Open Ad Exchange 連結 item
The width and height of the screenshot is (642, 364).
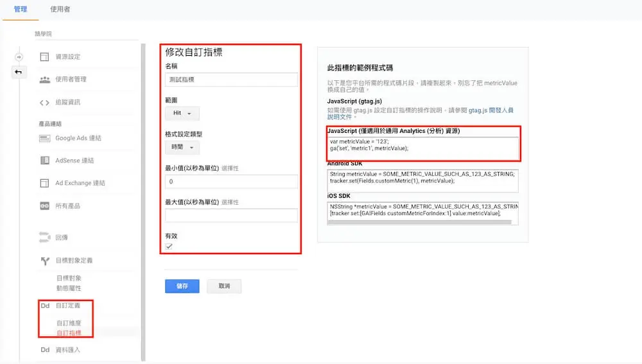coord(80,183)
